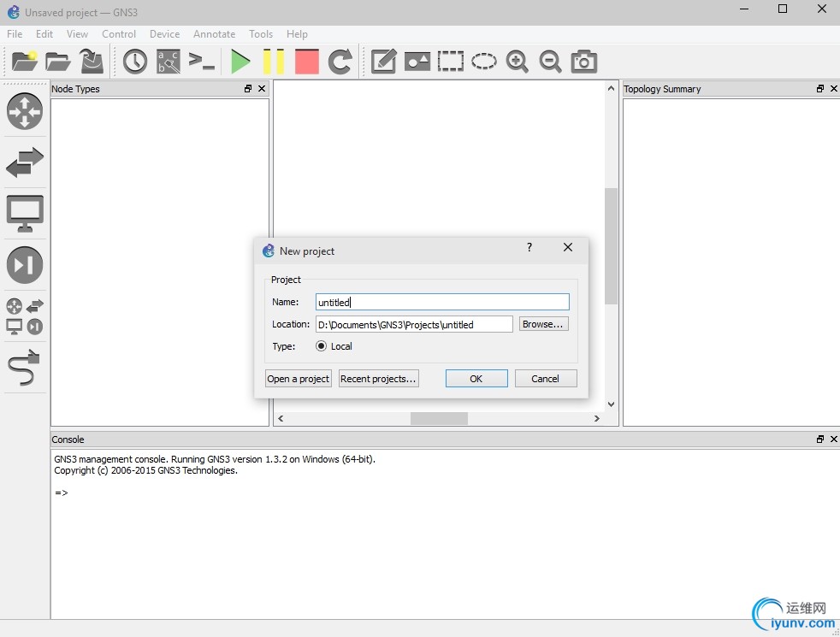The width and height of the screenshot is (840, 637).
Task: Click the workspace horizontal scrollbar thumb
Action: point(440,419)
